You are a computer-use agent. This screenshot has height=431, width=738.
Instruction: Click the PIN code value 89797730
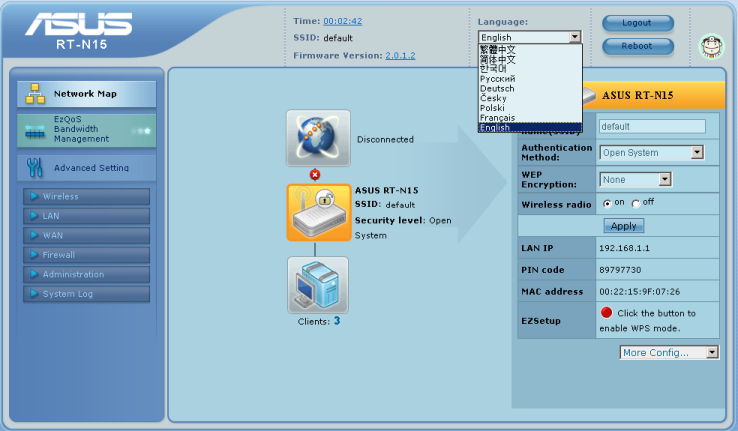pyautogui.click(x=620, y=270)
